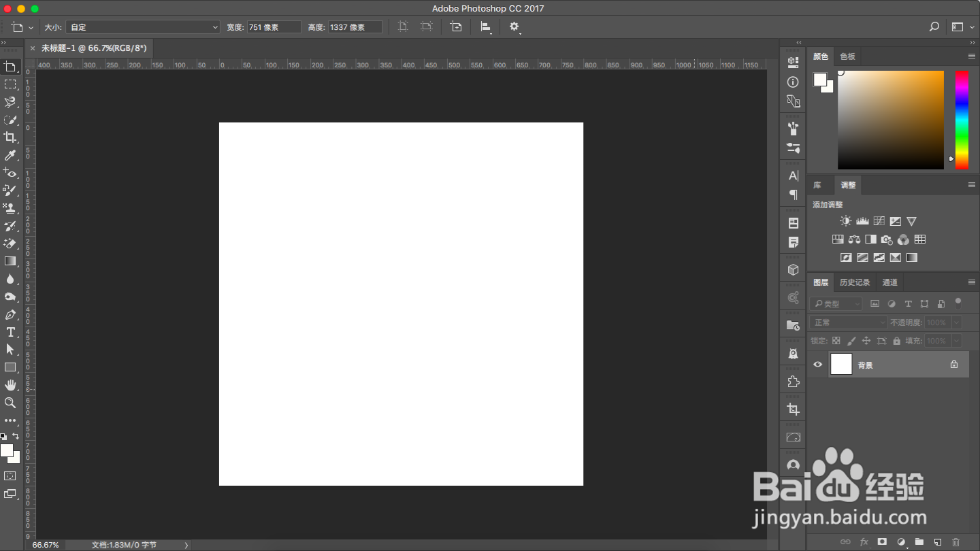Switch to the 库 libraries tab
This screenshot has width=980, height=551.
(x=817, y=185)
